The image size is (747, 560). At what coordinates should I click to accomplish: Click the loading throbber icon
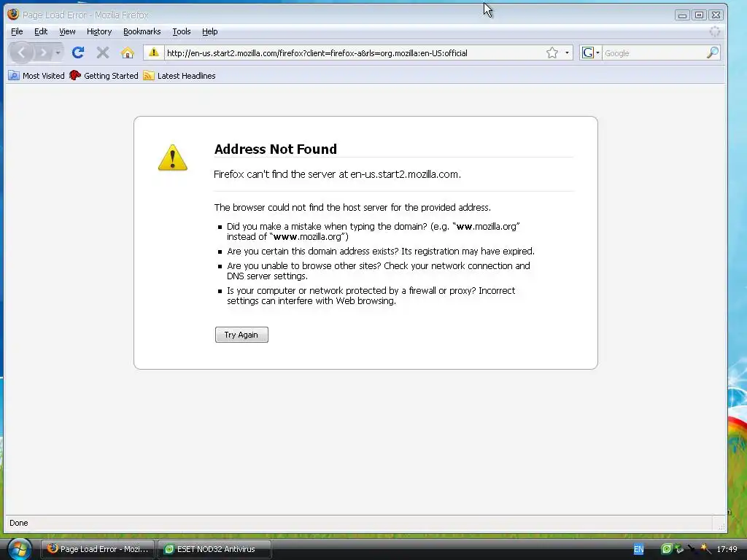pos(715,31)
